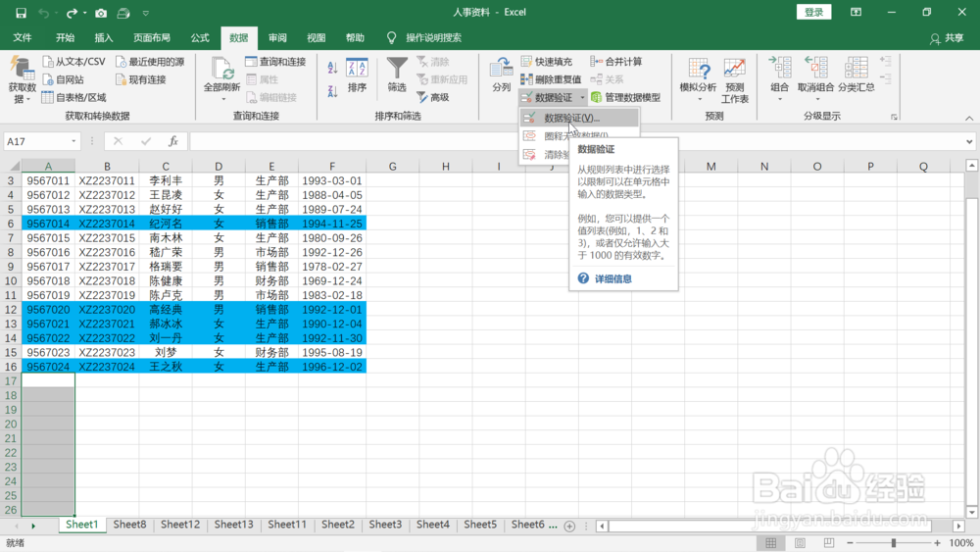Open Queries and Connections pane
The height and width of the screenshot is (552, 980).
[x=275, y=61]
